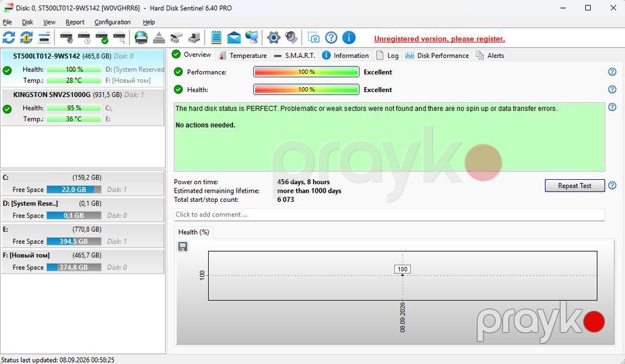Switch to the S.M.A.R.T. tab
This screenshot has width=625, height=364.
[x=295, y=55]
